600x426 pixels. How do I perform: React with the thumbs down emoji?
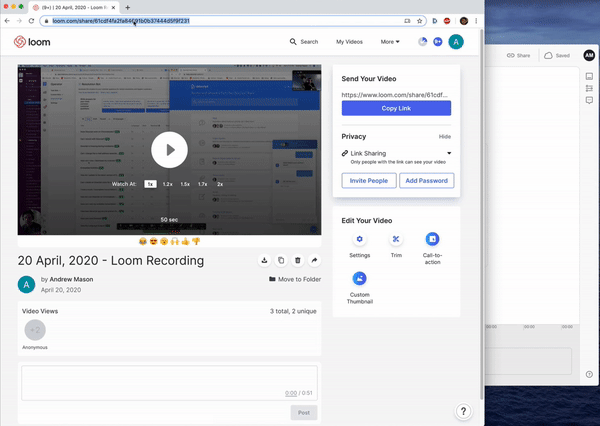point(196,241)
